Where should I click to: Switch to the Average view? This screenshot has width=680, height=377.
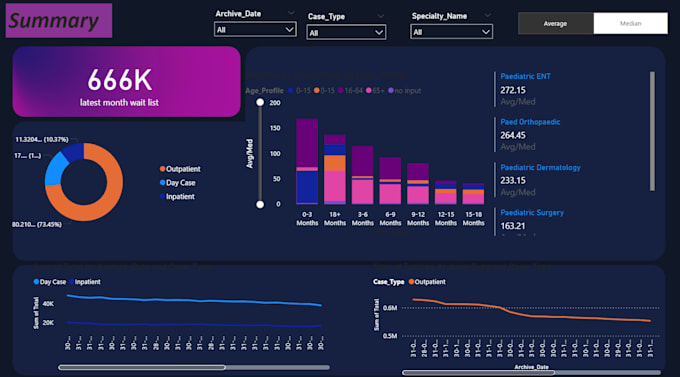point(556,23)
